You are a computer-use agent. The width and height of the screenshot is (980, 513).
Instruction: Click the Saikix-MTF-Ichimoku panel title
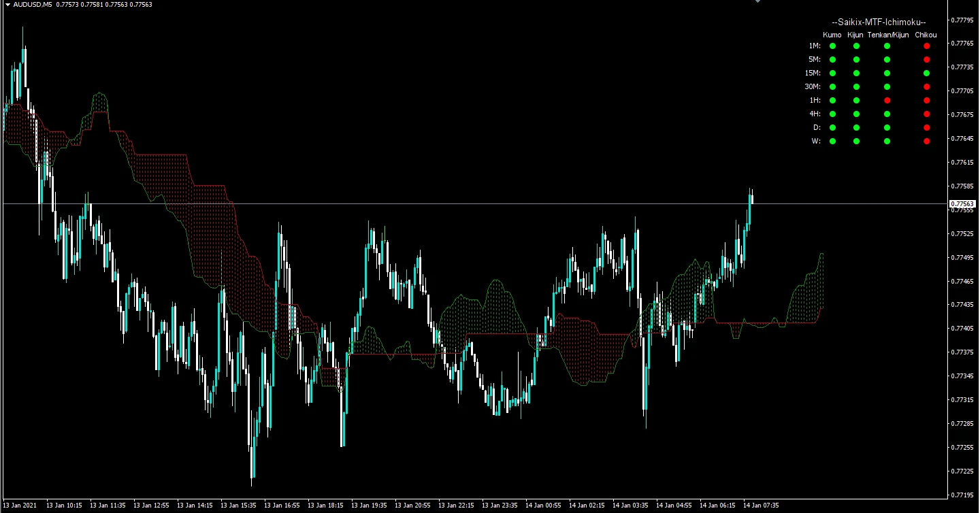coord(879,22)
